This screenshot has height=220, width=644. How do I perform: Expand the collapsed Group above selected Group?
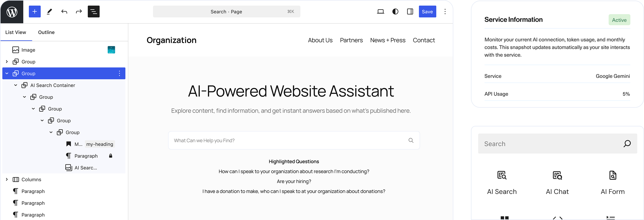(x=7, y=62)
